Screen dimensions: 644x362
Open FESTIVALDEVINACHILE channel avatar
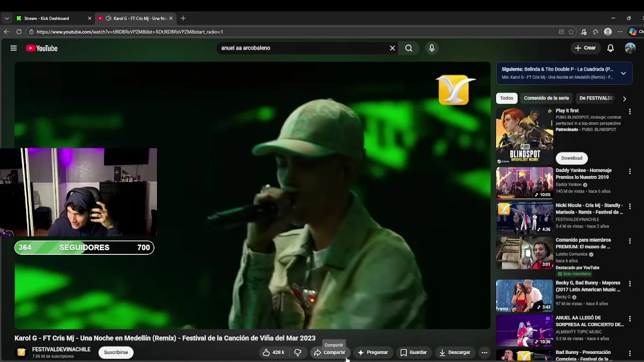pos(21,352)
